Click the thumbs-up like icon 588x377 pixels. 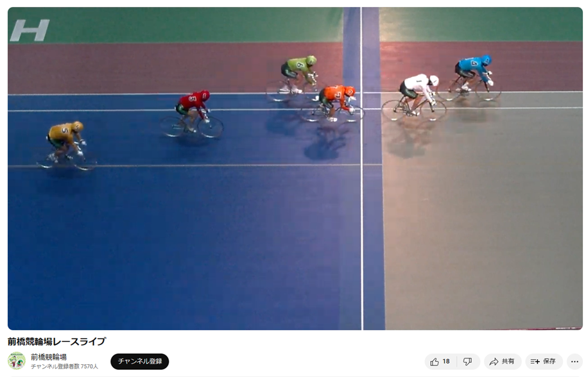point(434,362)
